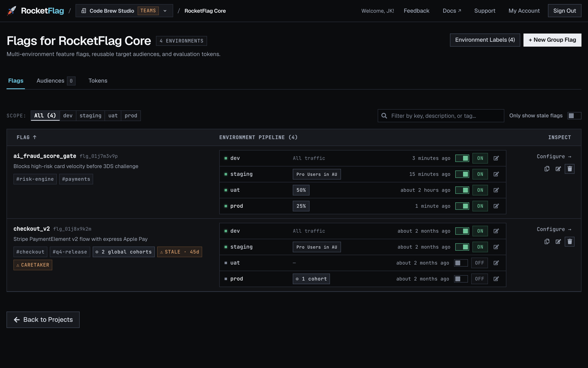Open the Docs external link

(x=452, y=11)
